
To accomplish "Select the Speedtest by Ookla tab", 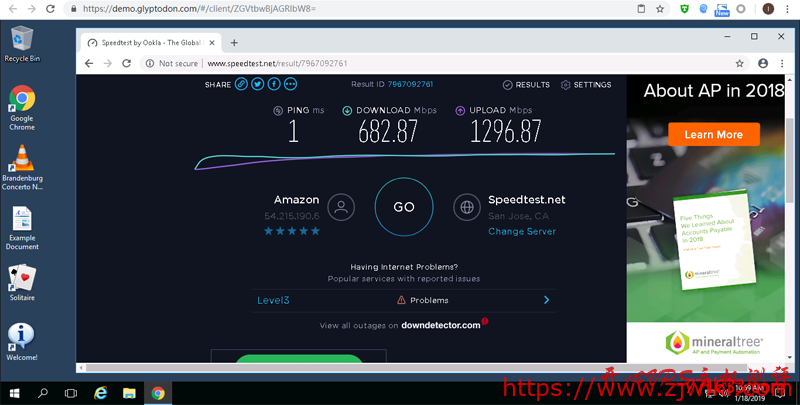I will pos(150,43).
